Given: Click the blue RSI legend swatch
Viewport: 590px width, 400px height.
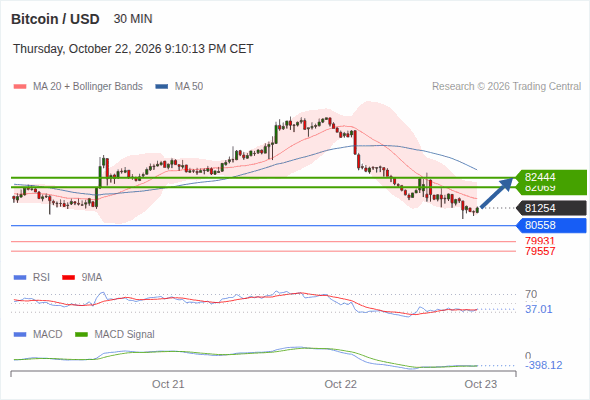Looking at the screenshot, I should pos(20,278).
